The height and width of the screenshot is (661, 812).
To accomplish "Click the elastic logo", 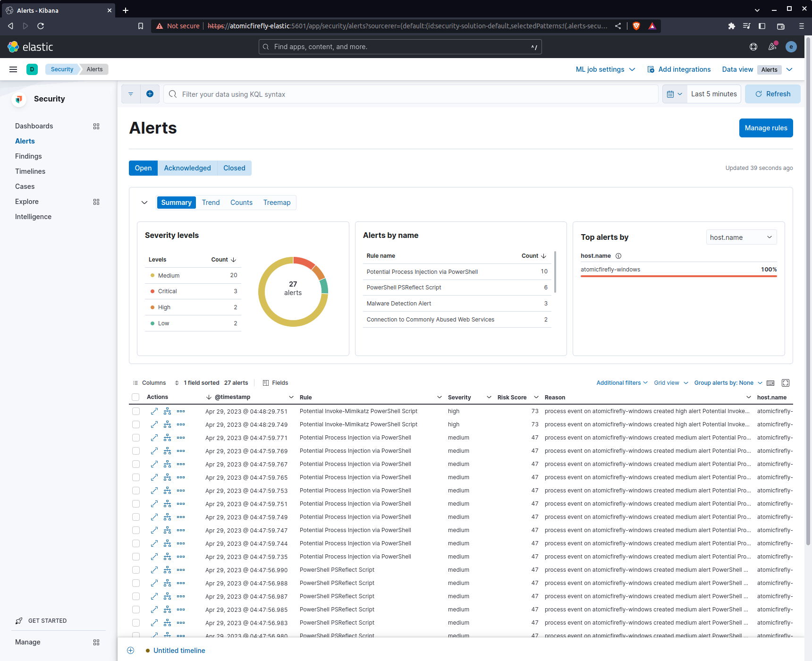I will coord(30,47).
